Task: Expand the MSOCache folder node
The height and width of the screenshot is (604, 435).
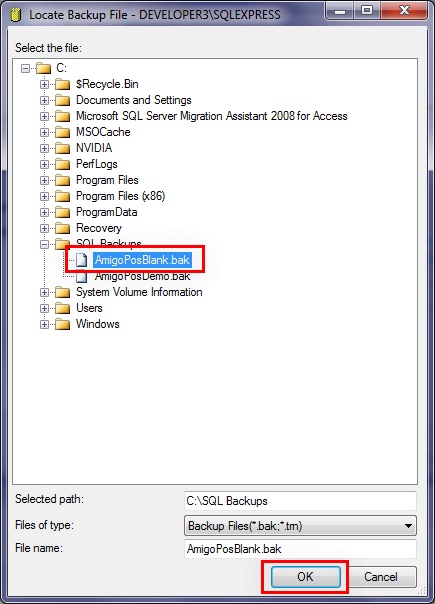Action: 44,133
